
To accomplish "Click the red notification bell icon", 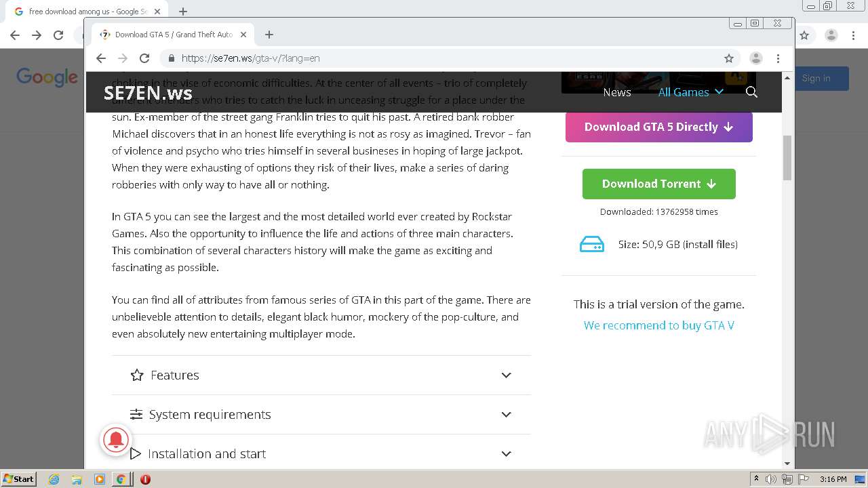I will (x=117, y=440).
